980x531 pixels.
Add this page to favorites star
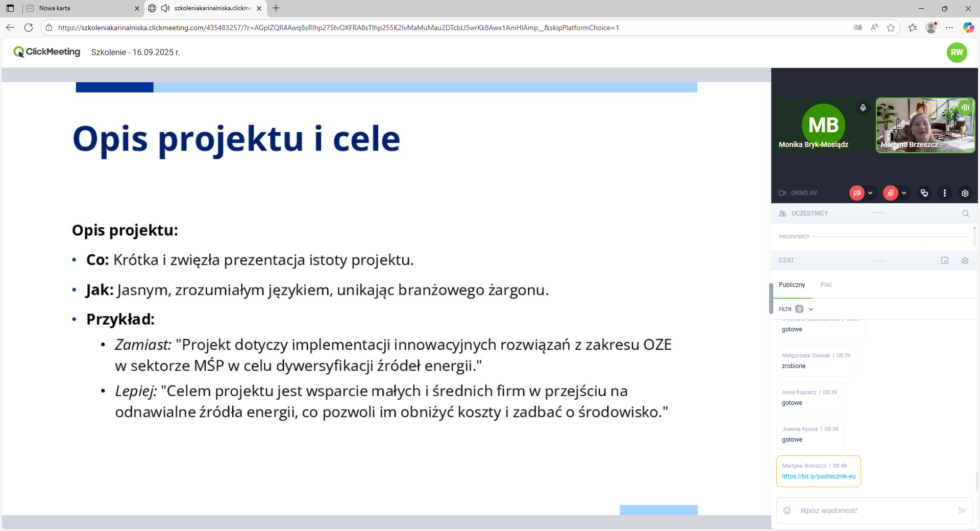pos(891,28)
